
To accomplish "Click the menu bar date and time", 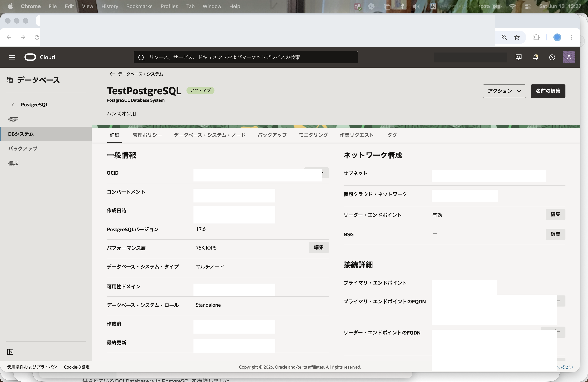I will point(560,6).
